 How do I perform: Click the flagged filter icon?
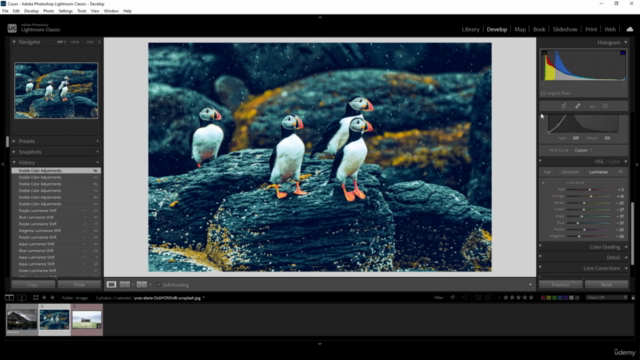pos(452,298)
